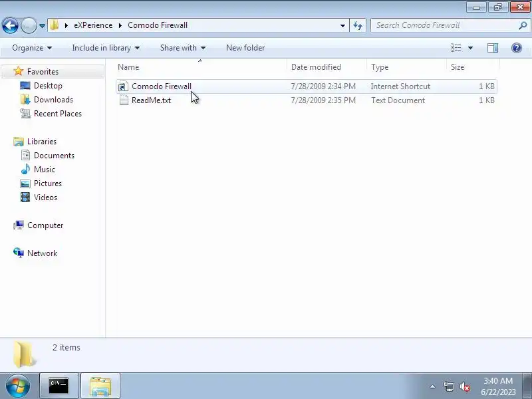This screenshot has height=399, width=532.
Task: Show hidden tray icons arrow
Action: point(433,386)
